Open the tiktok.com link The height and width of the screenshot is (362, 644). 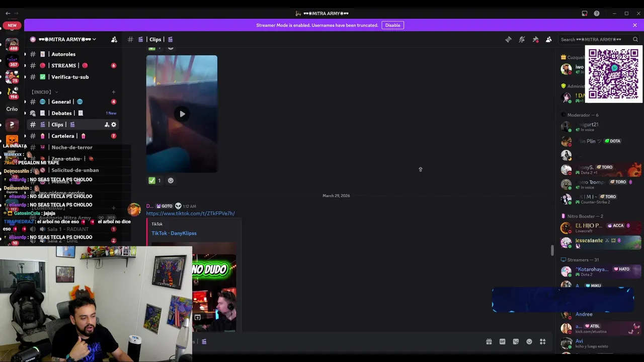[190, 213]
